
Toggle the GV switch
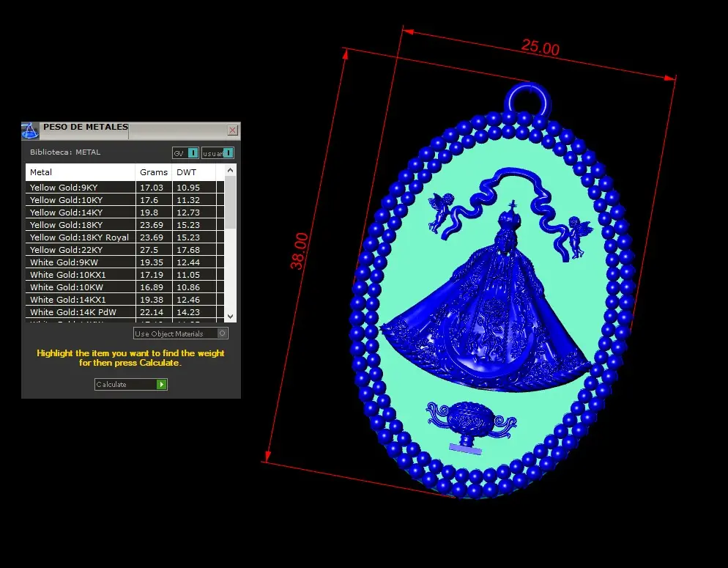coord(193,152)
